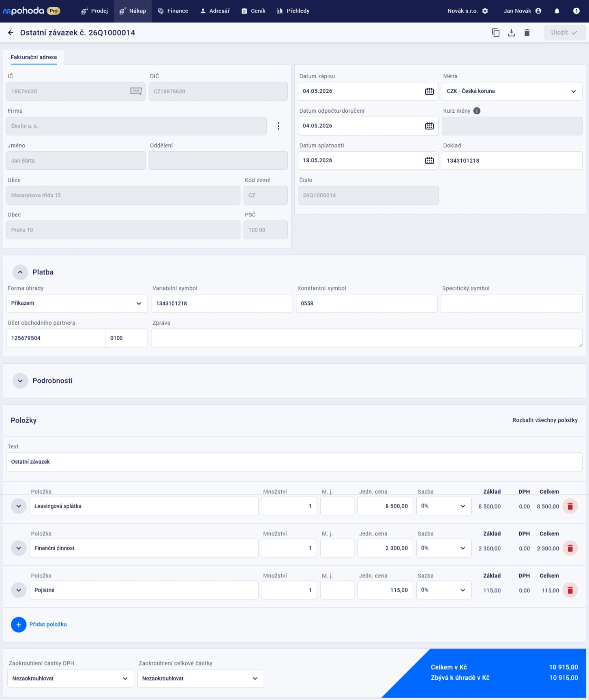The height and width of the screenshot is (700, 589).
Task: Click the Specifický symbol field
Action: point(512,303)
